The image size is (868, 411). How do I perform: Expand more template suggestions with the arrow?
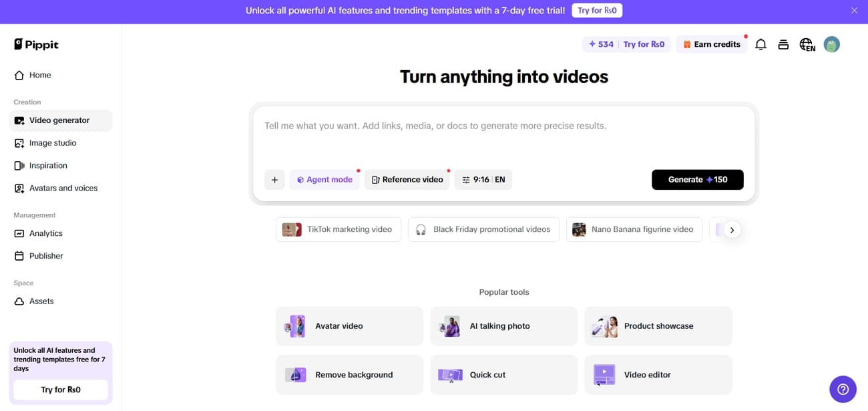732,229
